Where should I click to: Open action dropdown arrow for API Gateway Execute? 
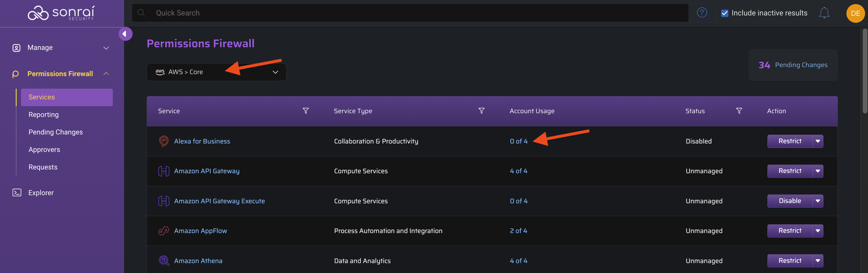[818, 201]
